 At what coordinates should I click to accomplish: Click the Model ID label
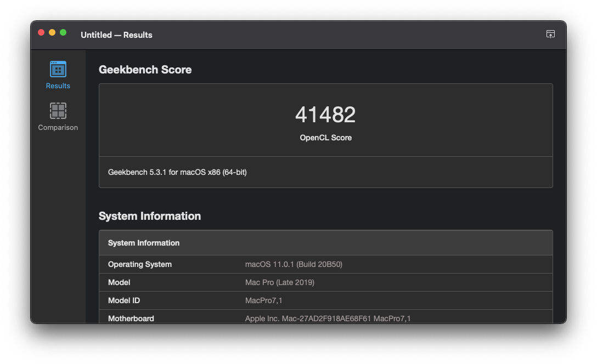click(124, 300)
